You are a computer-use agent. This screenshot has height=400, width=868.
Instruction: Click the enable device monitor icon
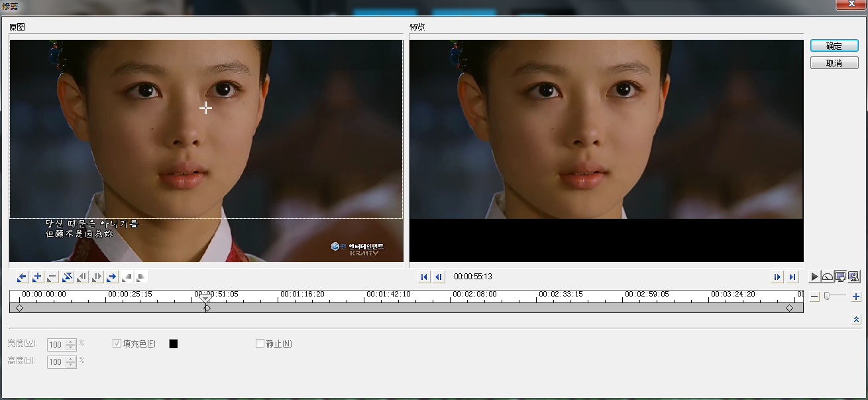[x=840, y=277]
